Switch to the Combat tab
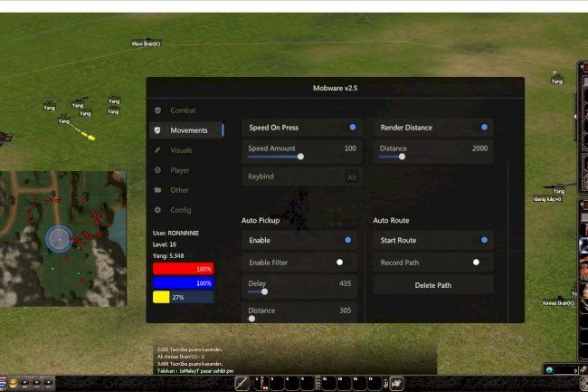The width and height of the screenshot is (588, 392). 183,110
